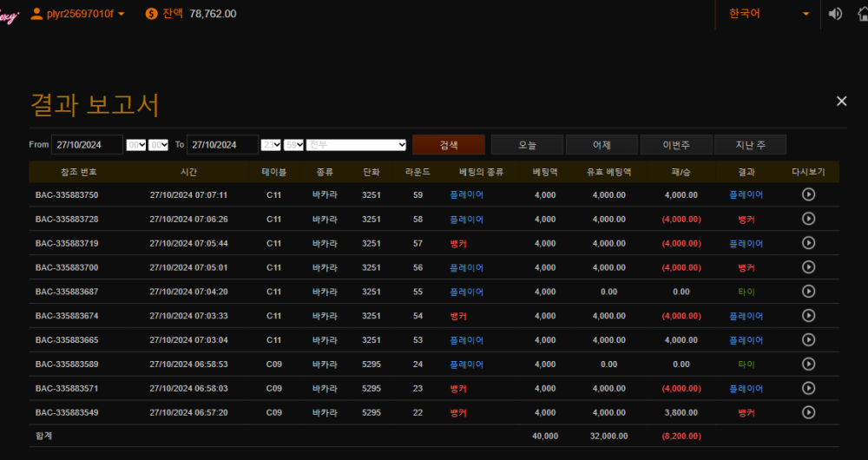Filter results by 오늘 (today)

click(527, 145)
